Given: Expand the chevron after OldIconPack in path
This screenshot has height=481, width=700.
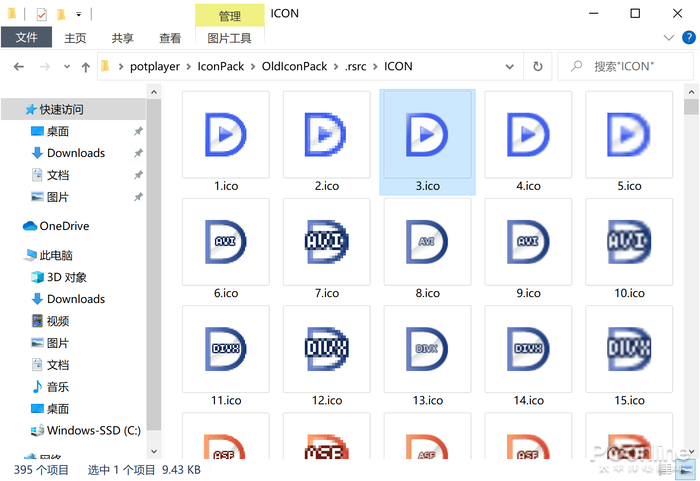Looking at the screenshot, I should click(336, 67).
